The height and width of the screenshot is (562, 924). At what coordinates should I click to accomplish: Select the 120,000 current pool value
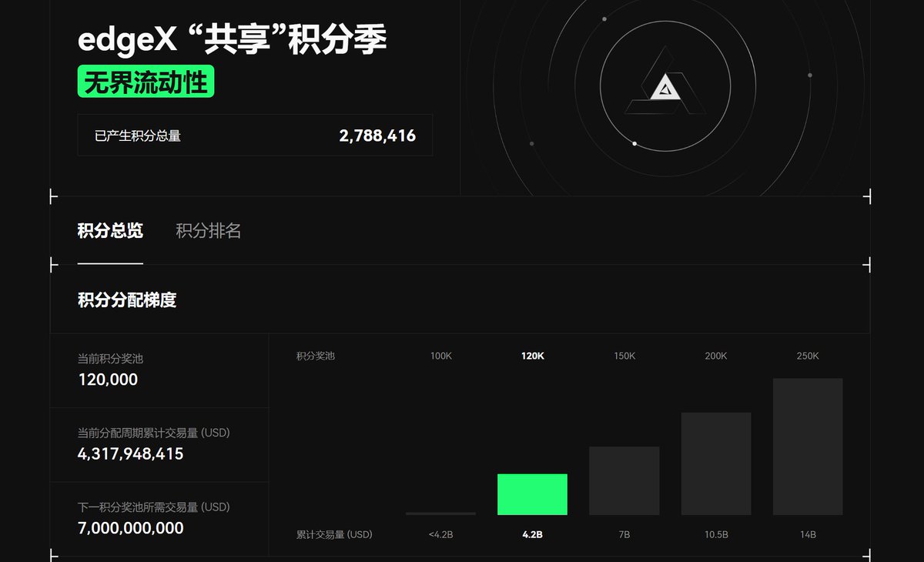point(108,380)
